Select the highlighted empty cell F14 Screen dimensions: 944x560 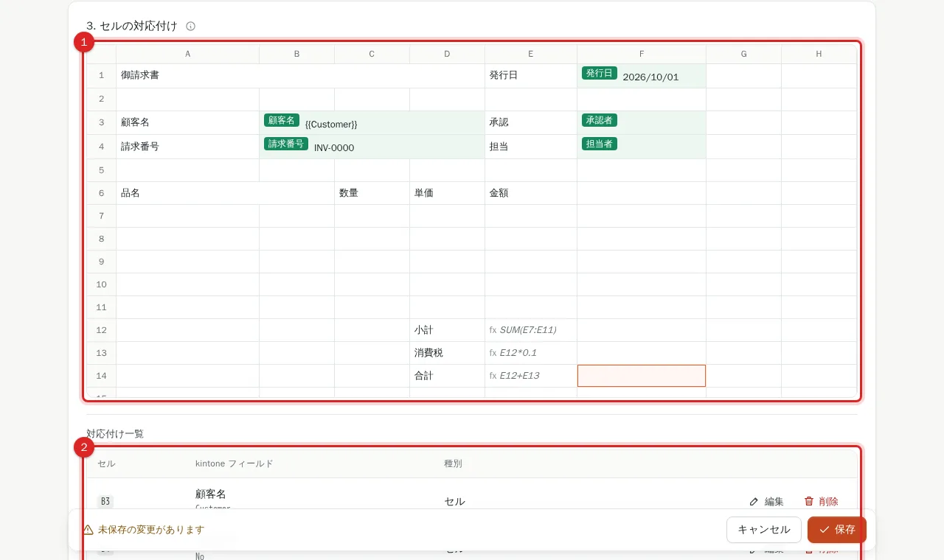[642, 376]
